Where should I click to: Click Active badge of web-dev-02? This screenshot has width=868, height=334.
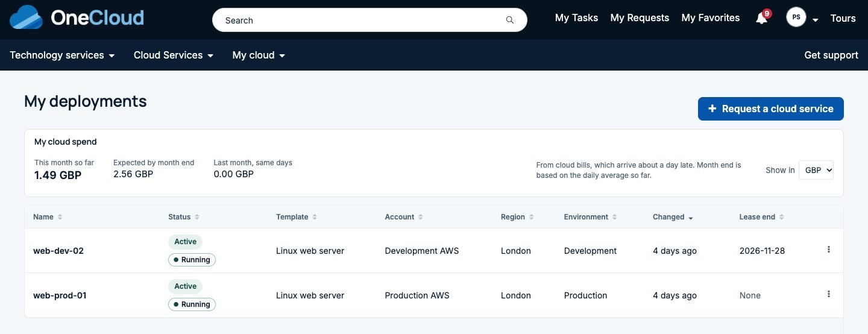pyautogui.click(x=185, y=242)
